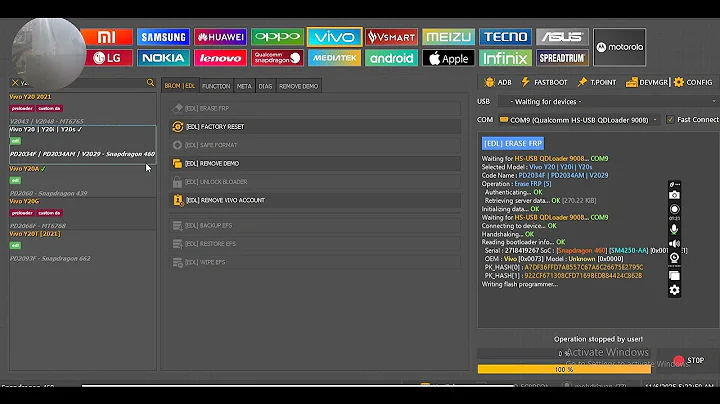The height and width of the screenshot is (404, 720).
Task: Click the model search input field
Action: [83, 83]
